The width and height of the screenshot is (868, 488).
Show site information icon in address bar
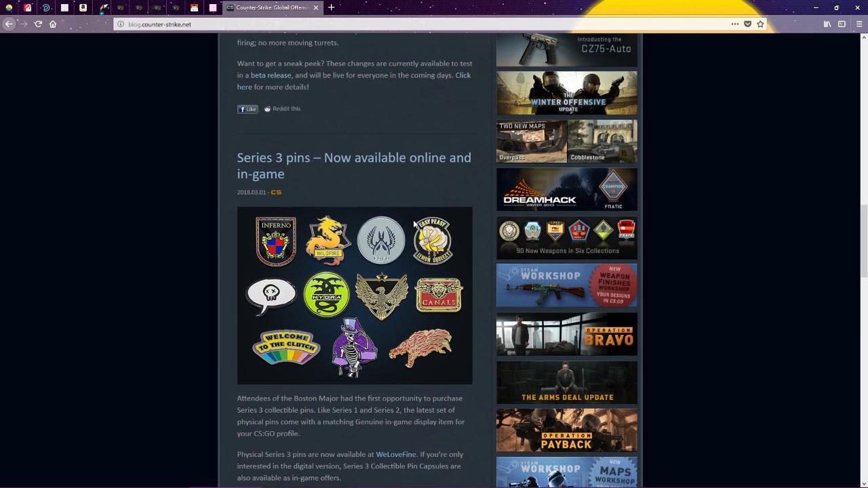point(121,24)
